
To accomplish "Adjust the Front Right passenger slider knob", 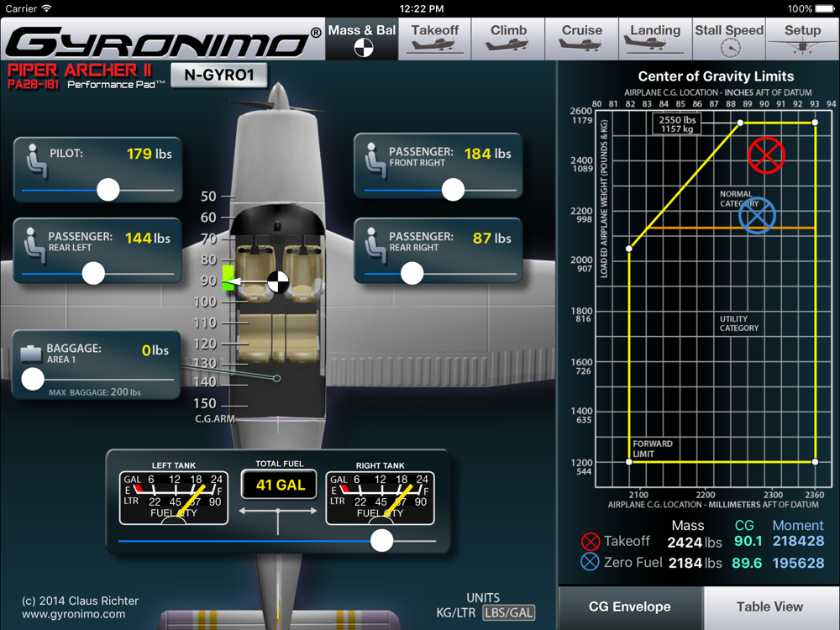I will point(453,190).
